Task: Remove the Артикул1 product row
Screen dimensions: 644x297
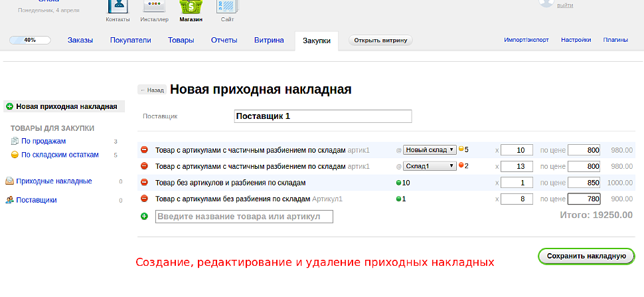Action: point(144,199)
